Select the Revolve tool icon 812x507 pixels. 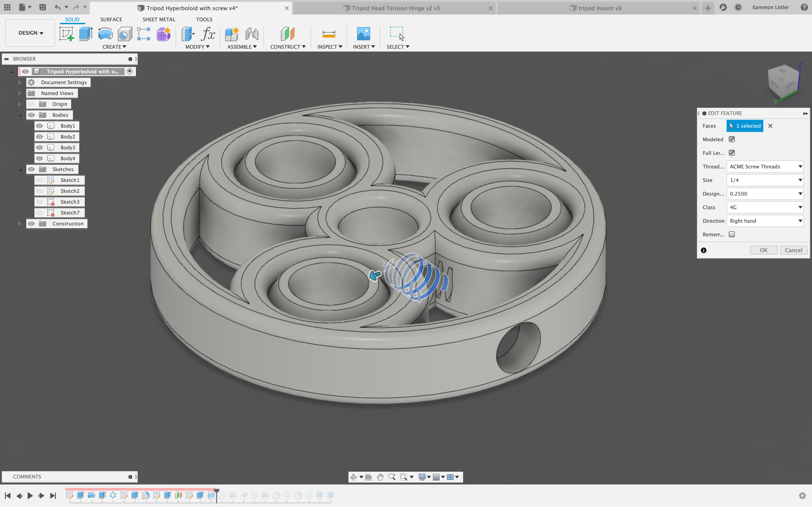click(105, 33)
